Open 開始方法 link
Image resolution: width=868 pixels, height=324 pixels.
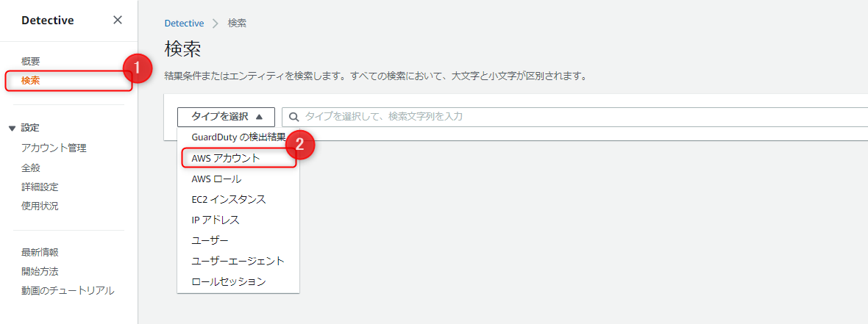click(40, 272)
